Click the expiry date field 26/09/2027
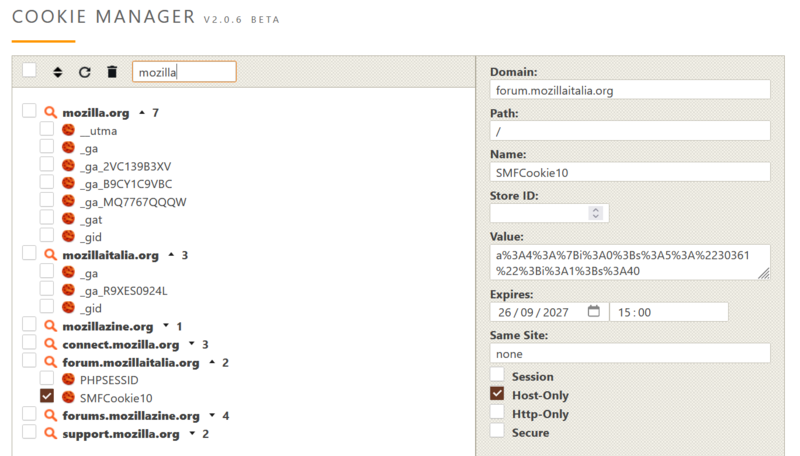Image resolution: width=800 pixels, height=456 pixels. [x=549, y=312]
